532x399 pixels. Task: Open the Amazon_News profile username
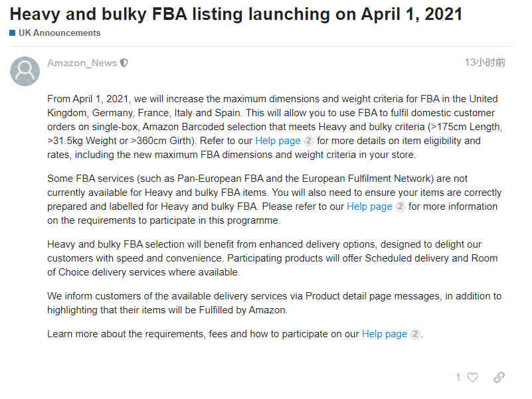tap(82, 63)
